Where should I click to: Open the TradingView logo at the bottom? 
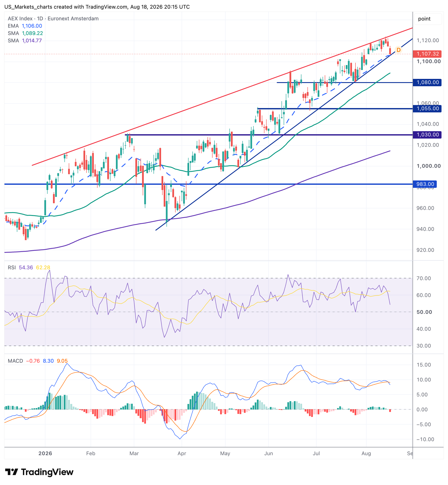click(39, 472)
